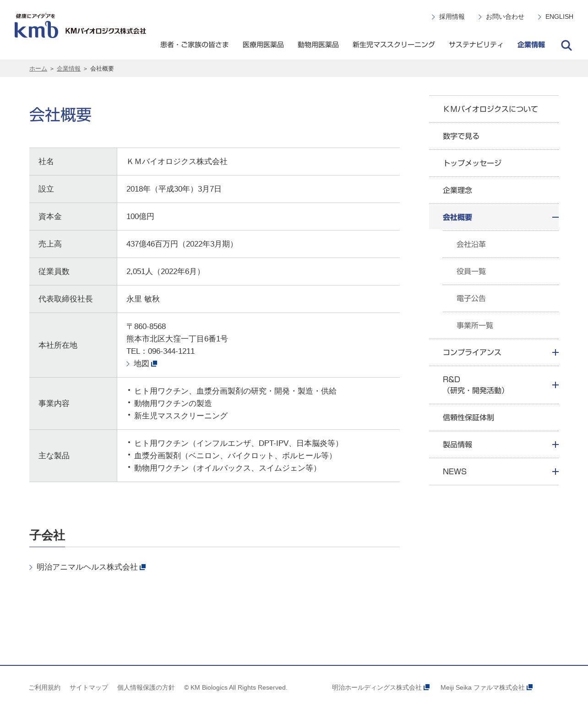Open Meiji Seika ファルマ株式会社 footer link

pyautogui.click(x=483, y=687)
